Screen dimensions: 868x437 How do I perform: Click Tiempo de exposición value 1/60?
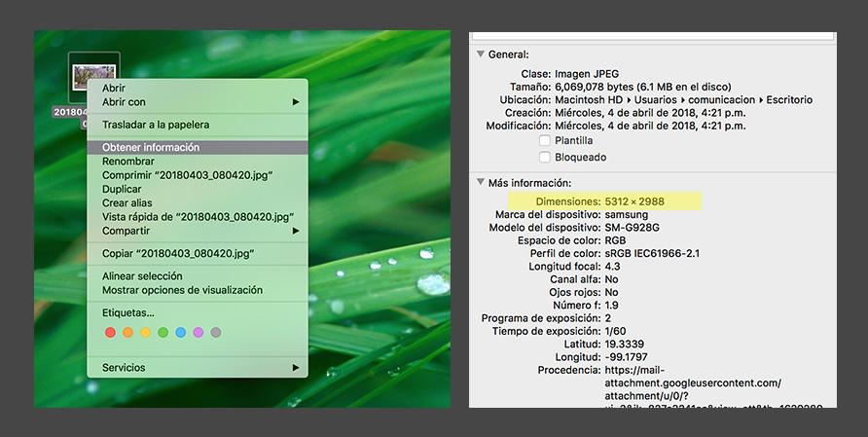tap(616, 331)
